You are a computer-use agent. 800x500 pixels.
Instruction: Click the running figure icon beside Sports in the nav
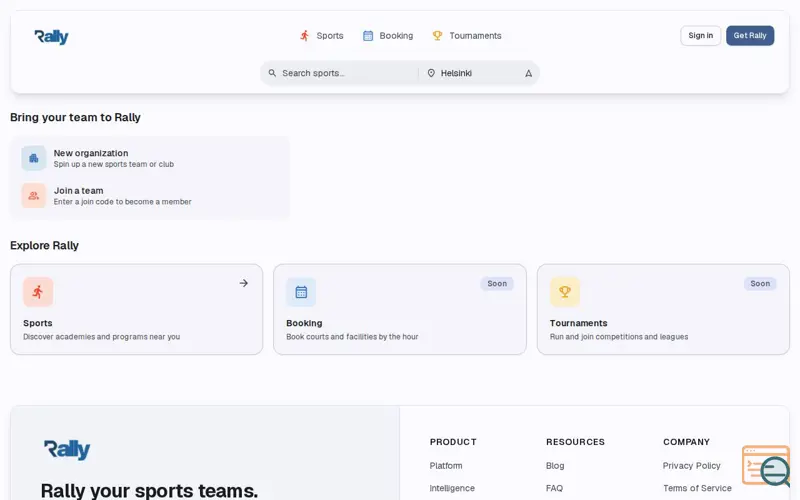pos(305,36)
